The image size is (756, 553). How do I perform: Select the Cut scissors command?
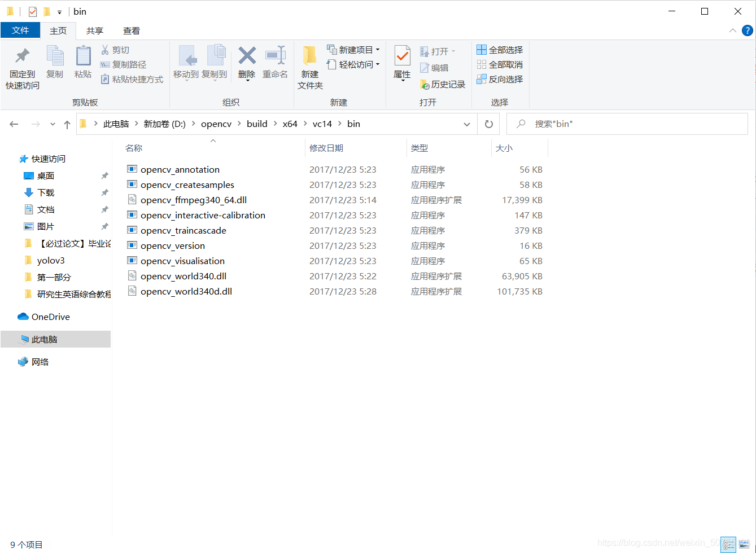coord(115,50)
